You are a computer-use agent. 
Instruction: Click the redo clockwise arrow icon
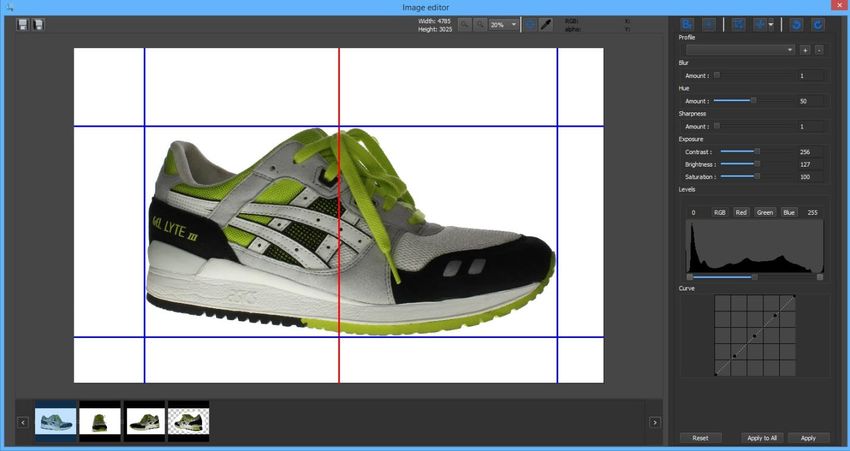pos(817,24)
